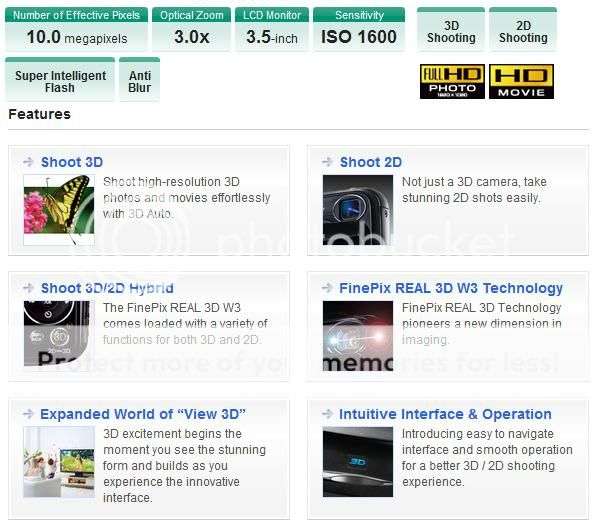
Task: Click the camera lens thumbnail under Shoot 2D
Action: coord(358,210)
